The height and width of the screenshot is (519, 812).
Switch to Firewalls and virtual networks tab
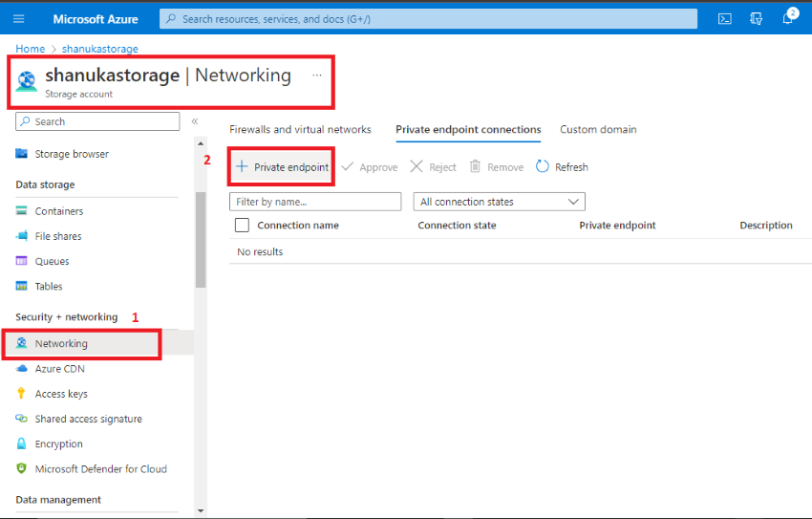click(300, 129)
